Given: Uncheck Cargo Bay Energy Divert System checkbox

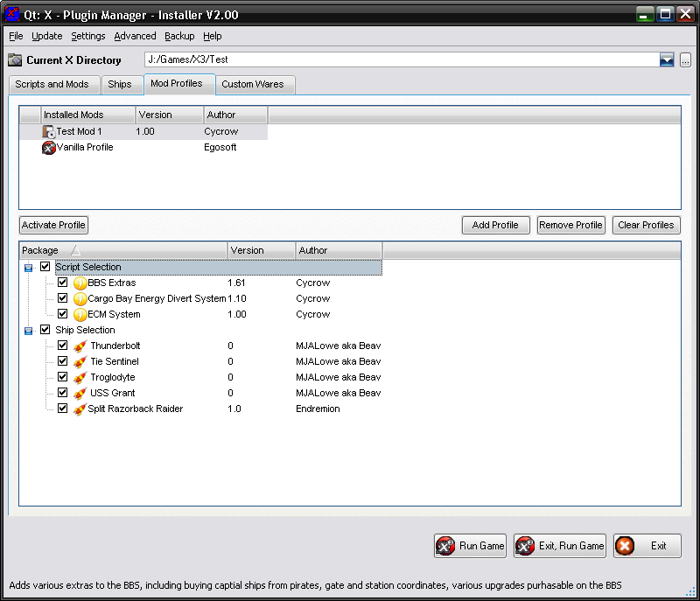Looking at the screenshot, I should coord(62,298).
